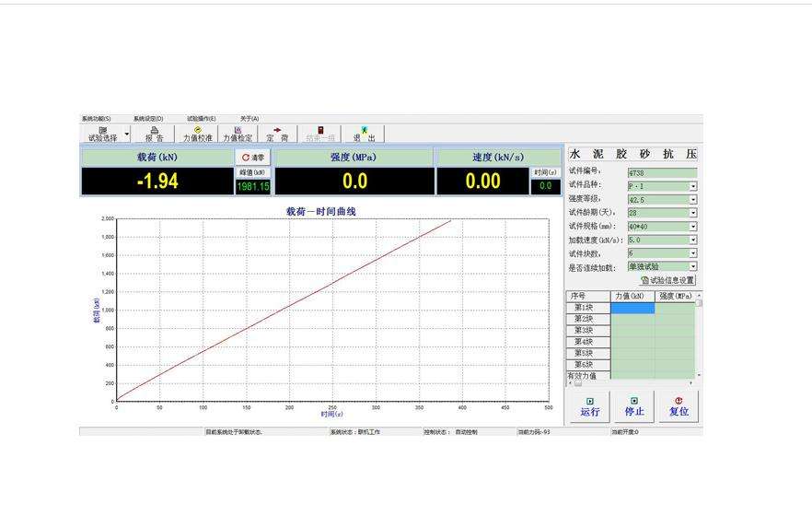Open the 试验操作(E) menu
This screenshot has width=812, height=516.
pyautogui.click(x=202, y=119)
